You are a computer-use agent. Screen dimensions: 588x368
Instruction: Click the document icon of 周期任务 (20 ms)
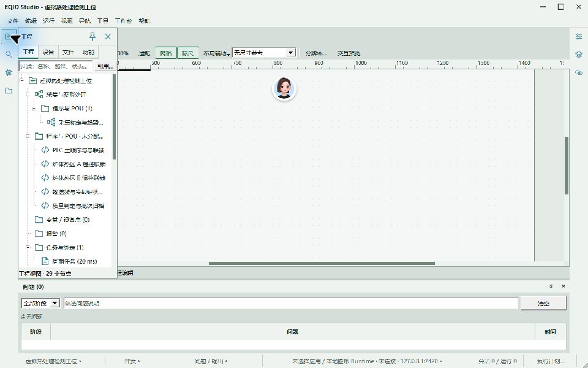45,261
